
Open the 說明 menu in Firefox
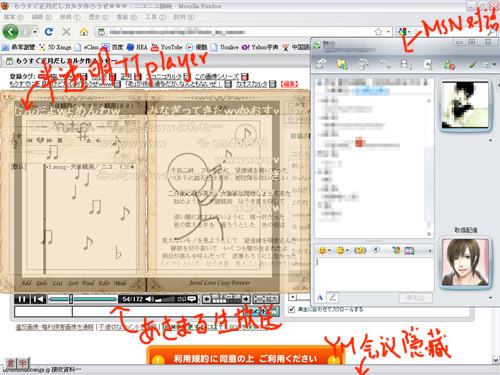[x=184, y=17]
